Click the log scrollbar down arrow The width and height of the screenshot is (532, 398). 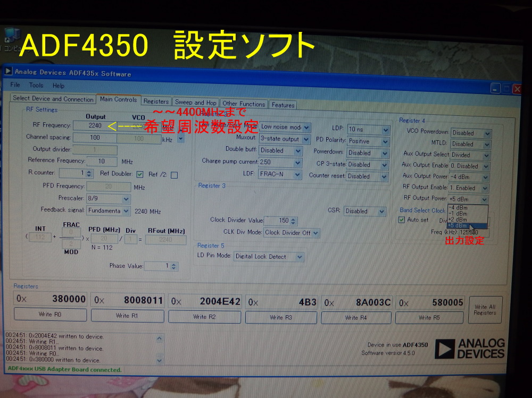pyautogui.click(x=160, y=361)
